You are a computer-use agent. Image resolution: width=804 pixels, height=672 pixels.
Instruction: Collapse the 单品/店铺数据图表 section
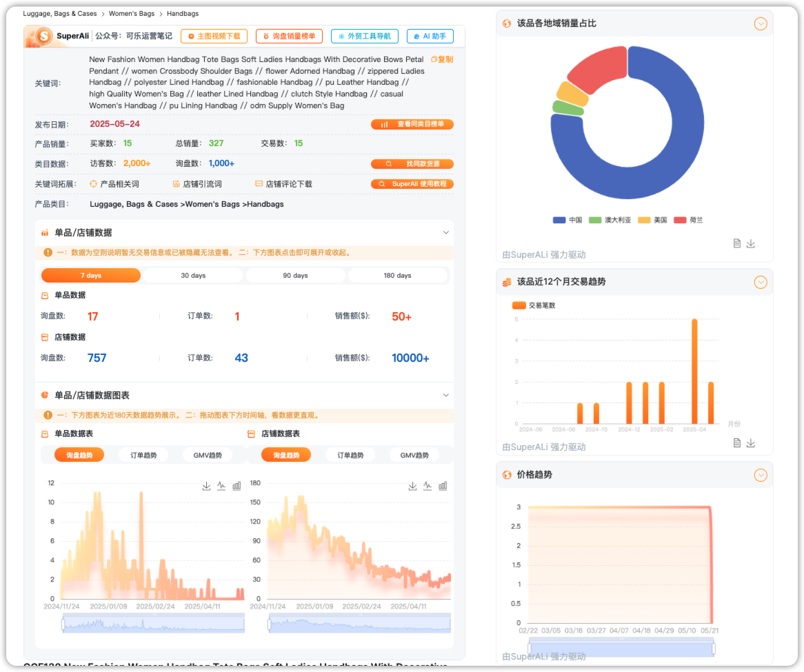[446, 395]
